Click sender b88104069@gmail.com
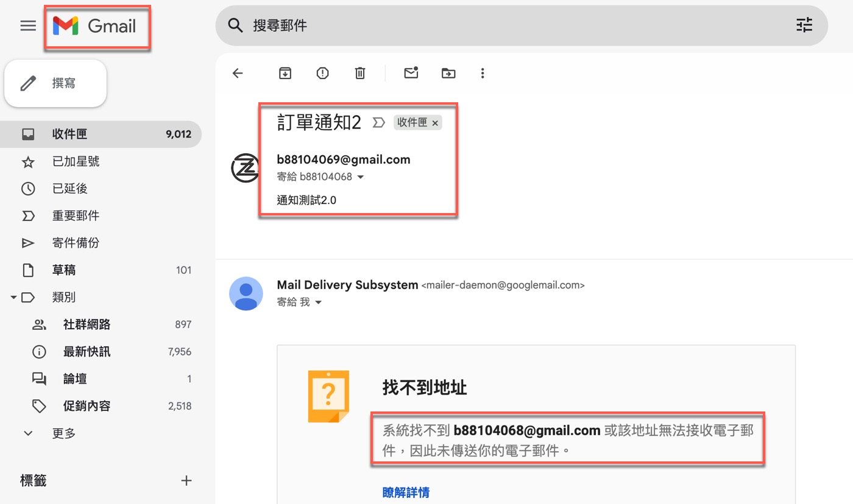Viewport: 853px width, 504px height. click(x=344, y=159)
